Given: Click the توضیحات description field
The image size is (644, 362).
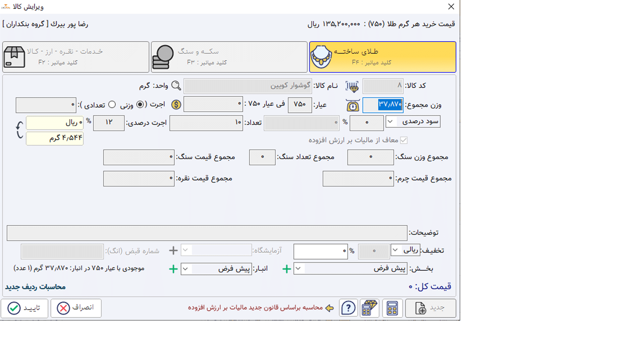Looking at the screenshot, I should point(207,233).
